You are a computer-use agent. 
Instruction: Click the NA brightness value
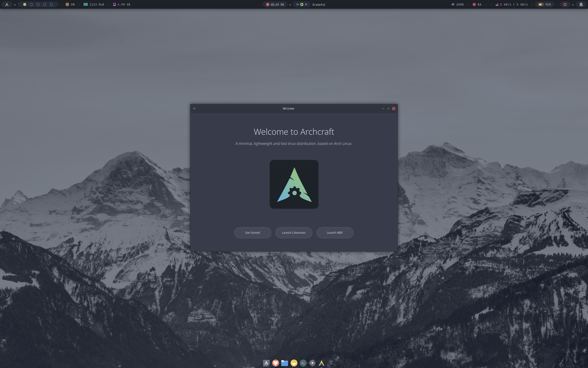click(479, 5)
